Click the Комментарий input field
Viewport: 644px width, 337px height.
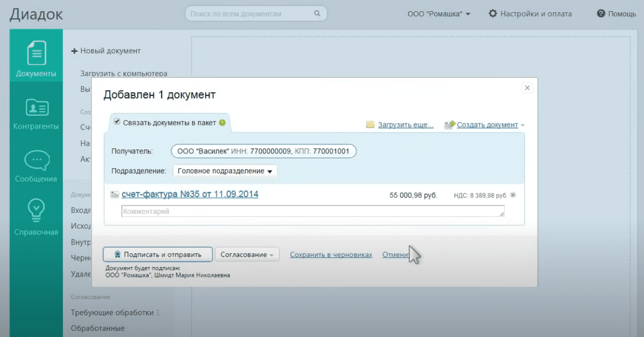(313, 211)
